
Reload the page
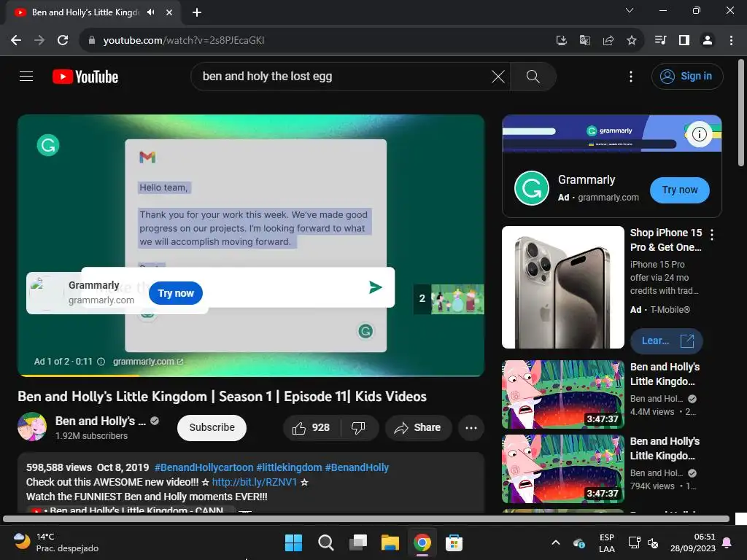[x=63, y=40]
